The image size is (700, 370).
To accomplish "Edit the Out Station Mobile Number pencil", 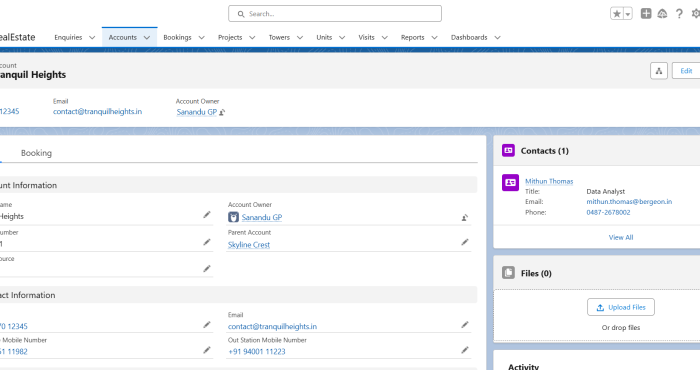I will click(x=465, y=350).
